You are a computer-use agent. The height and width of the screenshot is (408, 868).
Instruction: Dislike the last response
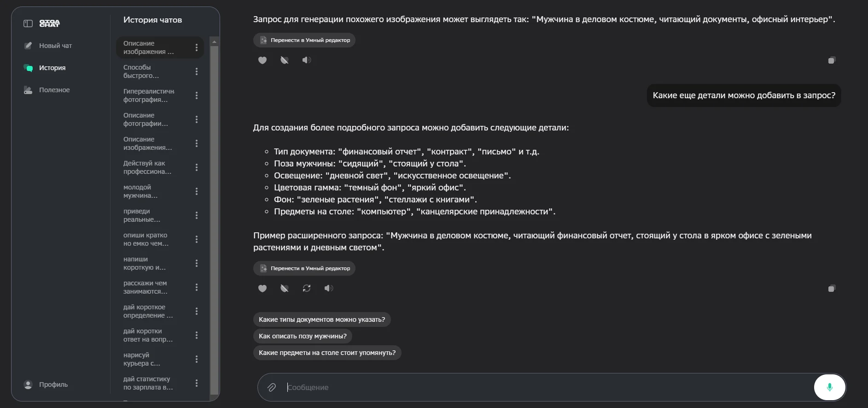pyautogui.click(x=285, y=288)
